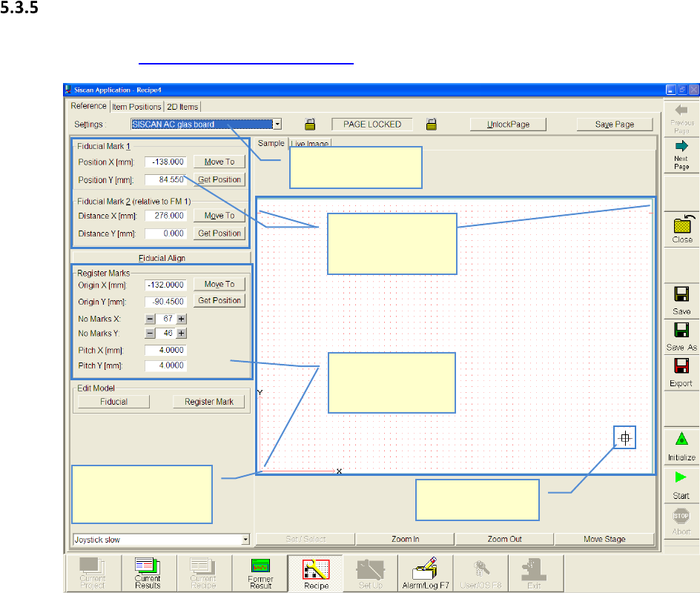Click Move To for Fiducial Mark 2

point(219,215)
